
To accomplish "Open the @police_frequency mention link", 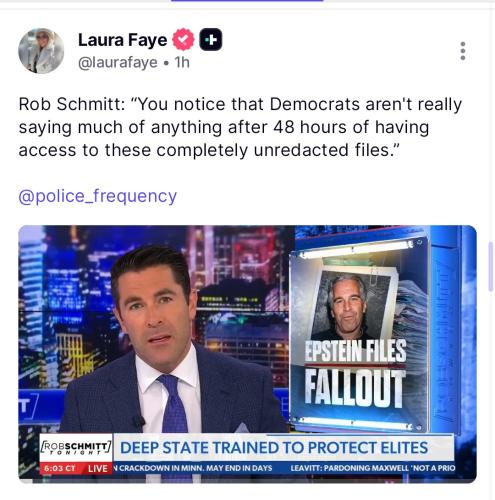I will [97, 196].
